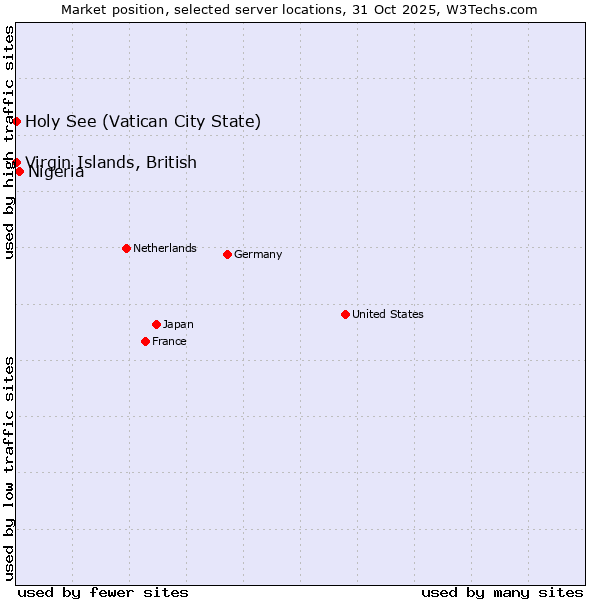600x600 pixels.
Task: Click the "Holy See (Vatican City State)" label
Action: click(143, 122)
